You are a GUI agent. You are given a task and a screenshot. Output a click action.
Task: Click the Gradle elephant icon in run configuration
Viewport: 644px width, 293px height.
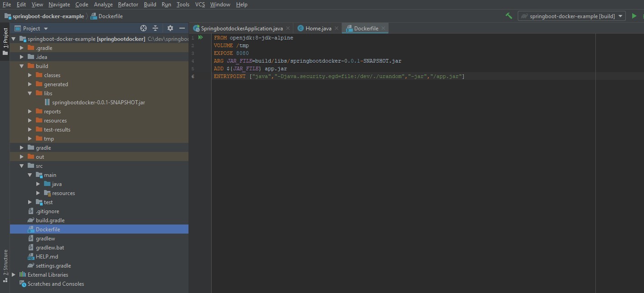[x=525, y=15]
